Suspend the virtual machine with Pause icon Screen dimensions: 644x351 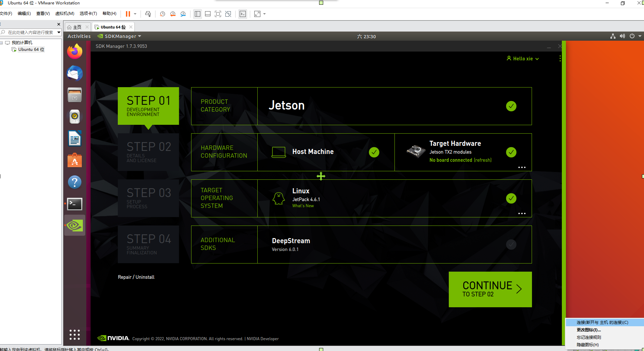[128, 14]
